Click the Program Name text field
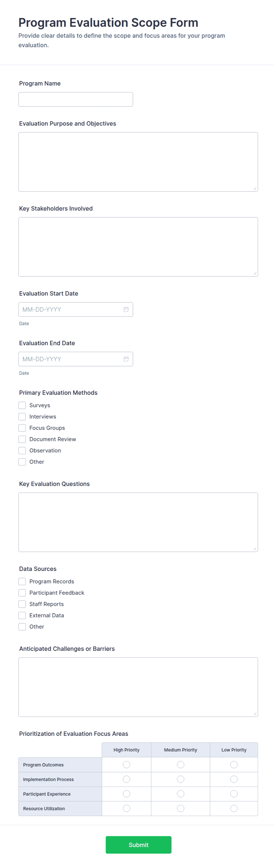The height and width of the screenshot is (868, 274). coord(76,99)
